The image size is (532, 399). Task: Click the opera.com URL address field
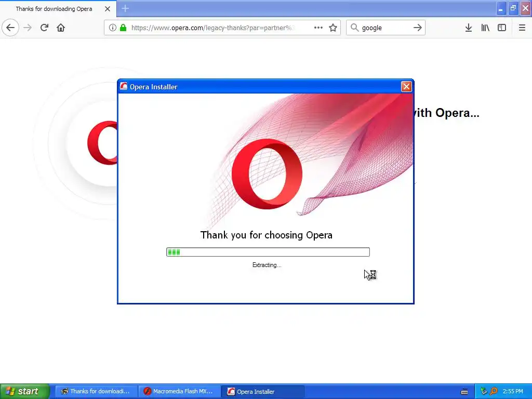pos(213,28)
